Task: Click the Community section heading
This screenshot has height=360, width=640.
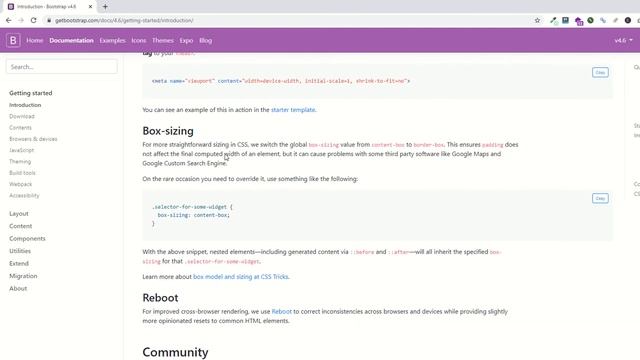Action: coord(176,352)
